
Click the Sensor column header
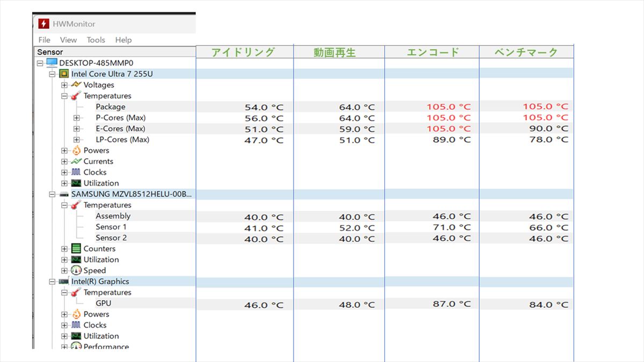[115, 52]
